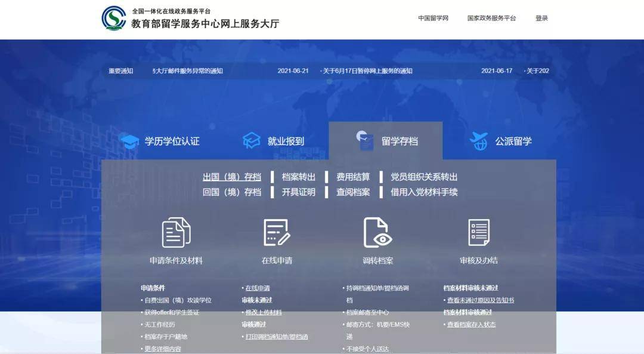This screenshot has height=354, width=644.
Task: Click the 打印调档通知单/提档函 link
Action: coord(277,337)
